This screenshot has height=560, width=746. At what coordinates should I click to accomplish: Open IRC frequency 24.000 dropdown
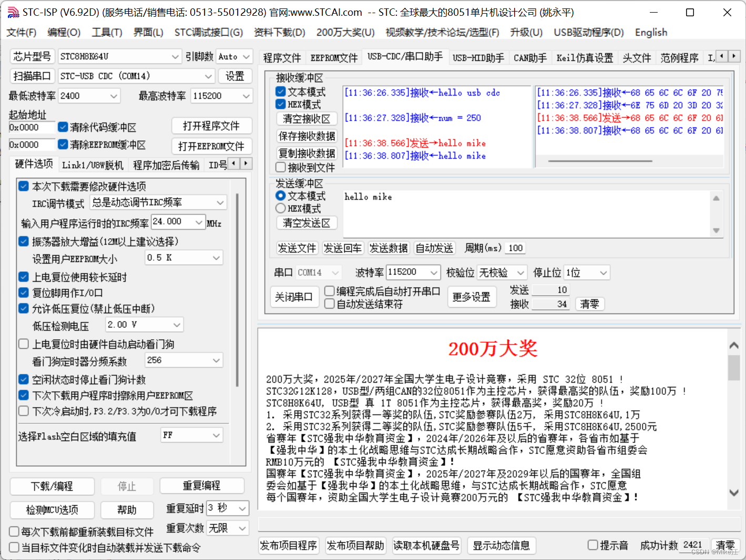point(178,222)
